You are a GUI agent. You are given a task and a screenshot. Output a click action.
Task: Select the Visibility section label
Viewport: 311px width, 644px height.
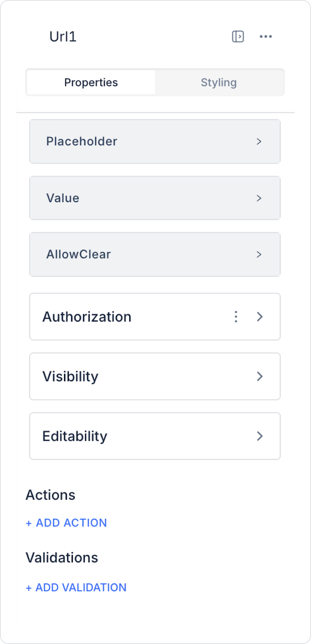[x=70, y=376]
